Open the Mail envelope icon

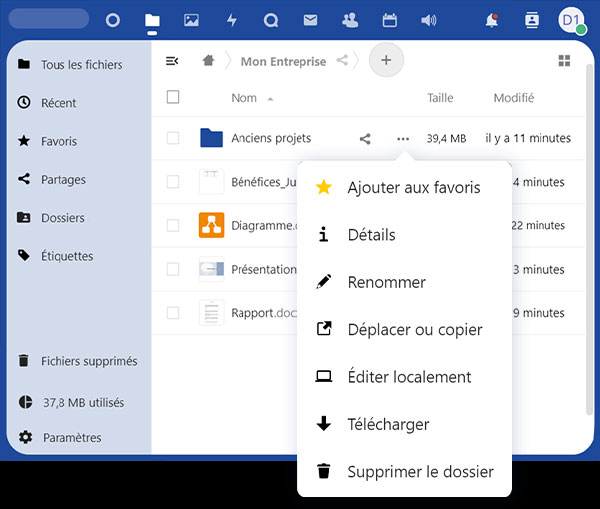(x=310, y=20)
